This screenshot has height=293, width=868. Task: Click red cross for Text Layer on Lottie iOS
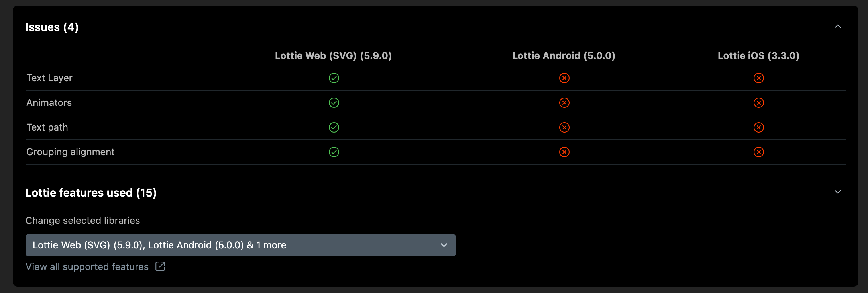click(759, 78)
